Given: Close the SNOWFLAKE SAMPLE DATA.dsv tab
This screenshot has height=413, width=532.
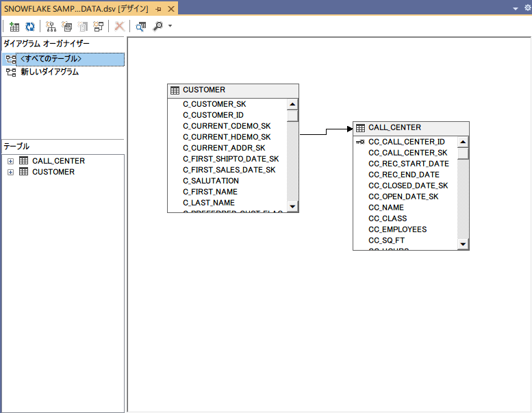Looking at the screenshot, I should pyautogui.click(x=171, y=8).
